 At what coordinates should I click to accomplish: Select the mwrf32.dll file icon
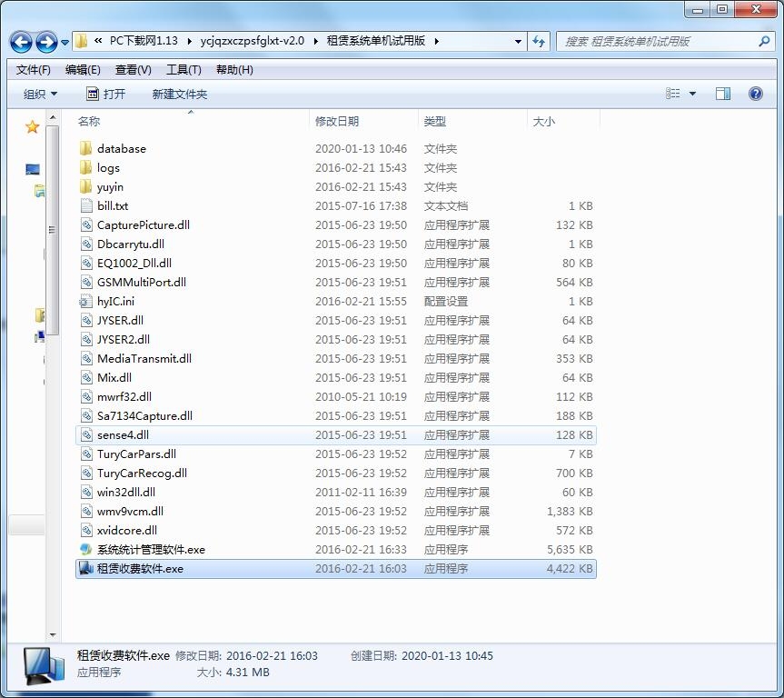click(x=86, y=396)
